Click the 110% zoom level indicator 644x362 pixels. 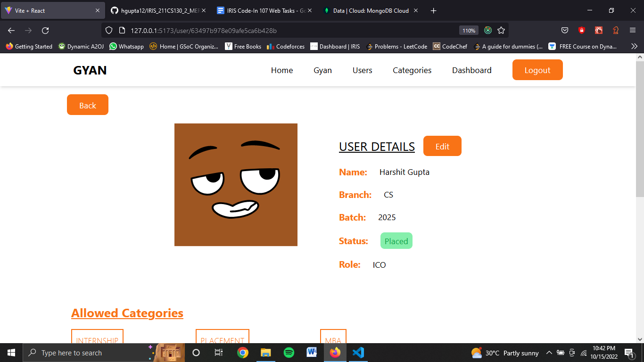coord(469,30)
